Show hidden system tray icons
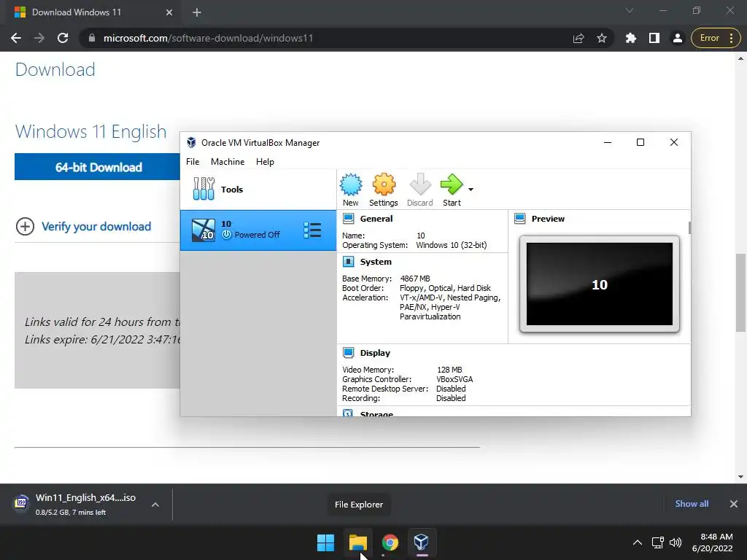 [638, 542]
